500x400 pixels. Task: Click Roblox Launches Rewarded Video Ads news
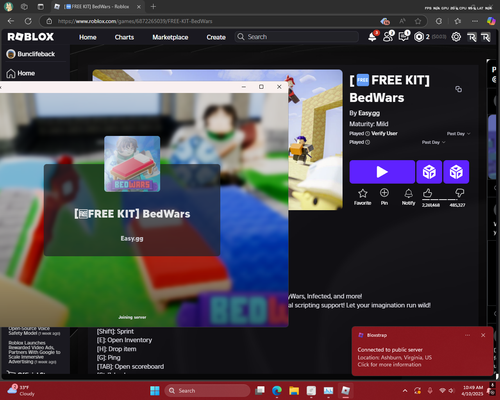click(34, 352)
